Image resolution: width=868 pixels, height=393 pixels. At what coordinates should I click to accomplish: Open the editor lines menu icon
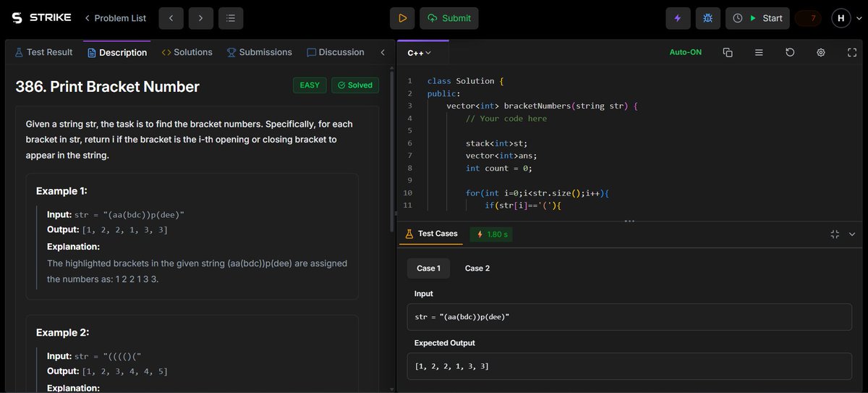click(x=759, y=53)
